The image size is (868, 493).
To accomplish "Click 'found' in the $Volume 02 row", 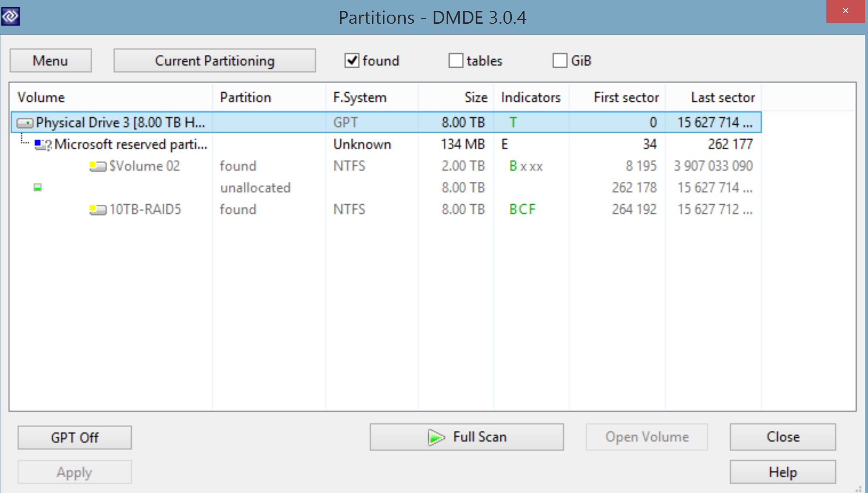I will [x=238, y=166].
